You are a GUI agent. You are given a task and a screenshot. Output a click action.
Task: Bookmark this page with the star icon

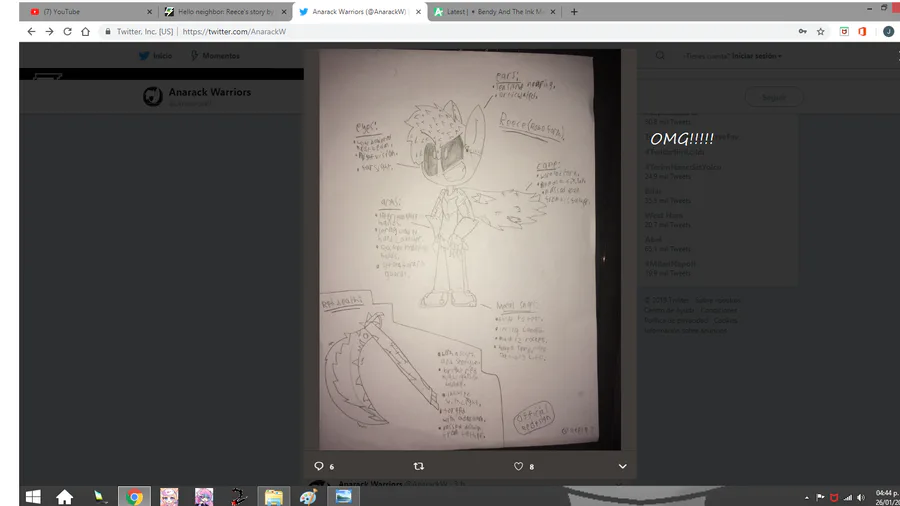tap(821, 32)
